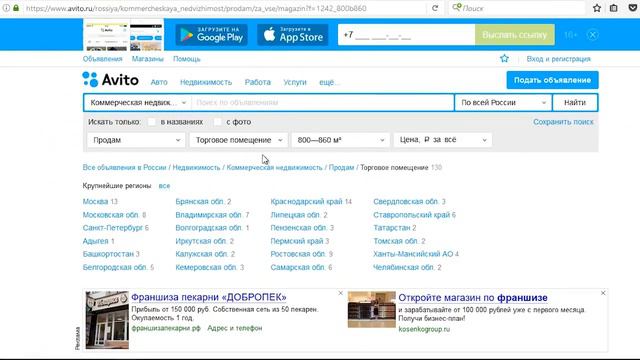Image resolution: width=640 pixels, height=360 pixels.
Task: Open 'Помощь' top menu link
Action: click(187, 59)
